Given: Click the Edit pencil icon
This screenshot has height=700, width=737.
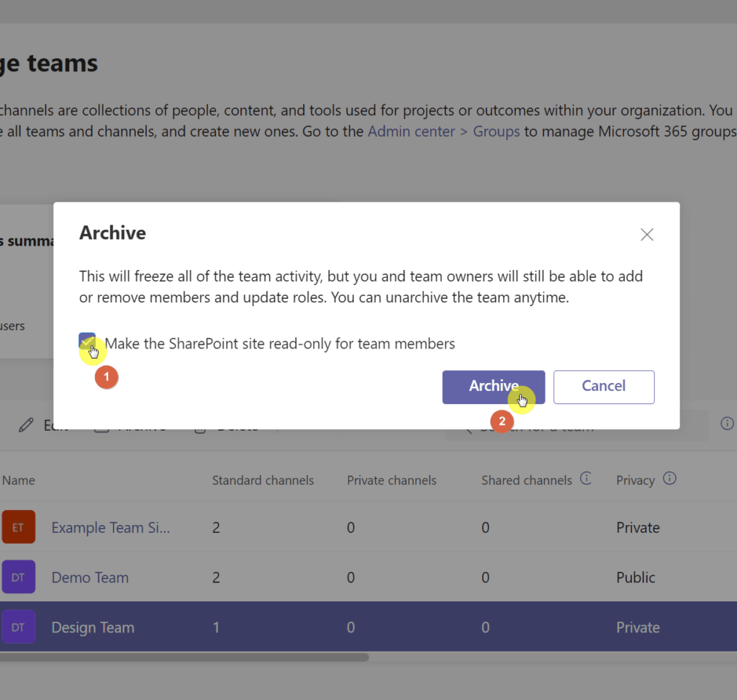Looking at the screenshot, I should point(27,425).
